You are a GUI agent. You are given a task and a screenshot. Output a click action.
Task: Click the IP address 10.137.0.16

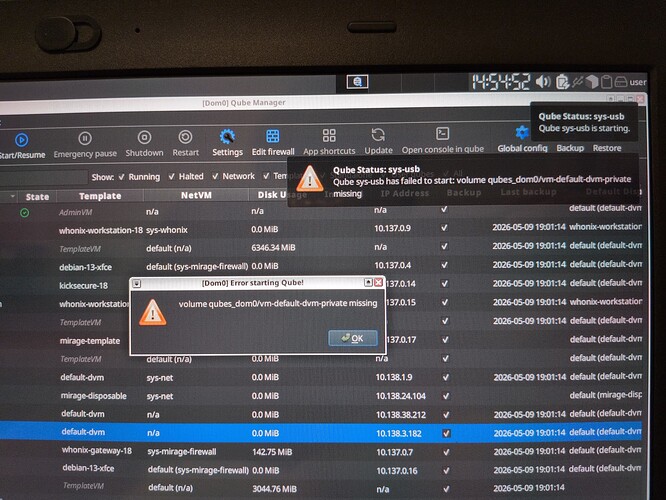click(x=397, y=471)
